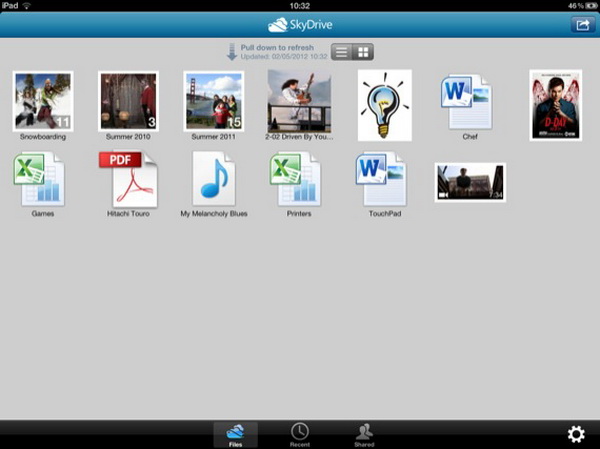The image size is (600, 449).
Task: Open the Hitachi Touro PDF icon
Action: (x=129, y=179)
